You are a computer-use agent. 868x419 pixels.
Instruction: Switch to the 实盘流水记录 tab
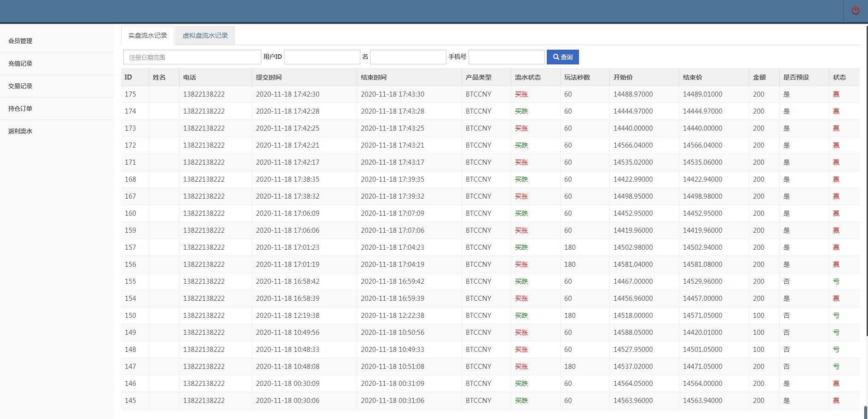[148, 35]
